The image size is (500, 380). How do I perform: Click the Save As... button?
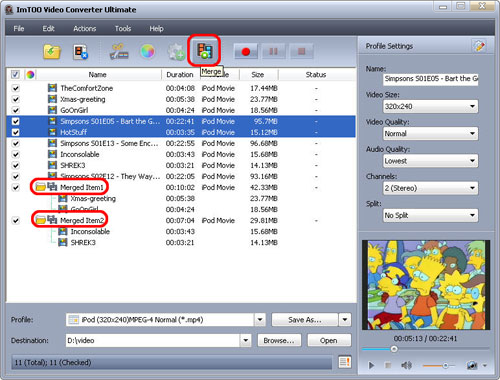tap(305, 320)
